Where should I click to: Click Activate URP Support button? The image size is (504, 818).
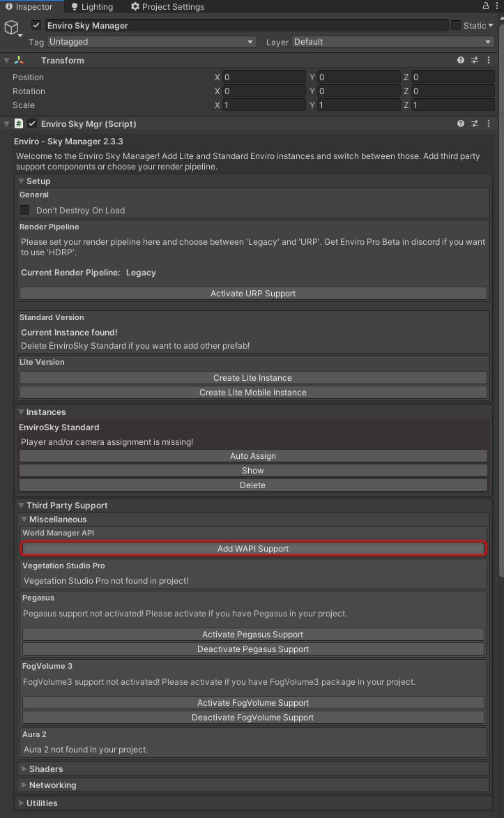253,294
